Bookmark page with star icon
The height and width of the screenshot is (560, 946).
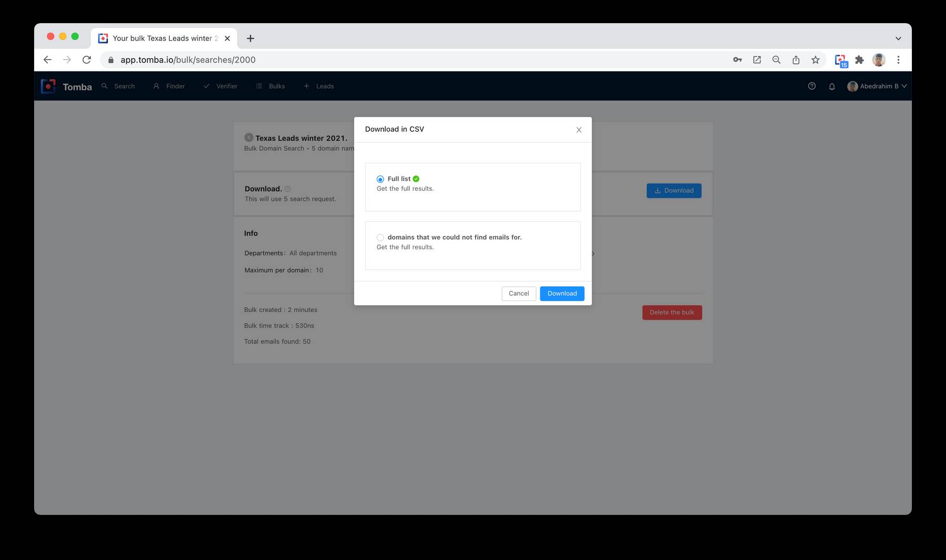pos(815,60)
